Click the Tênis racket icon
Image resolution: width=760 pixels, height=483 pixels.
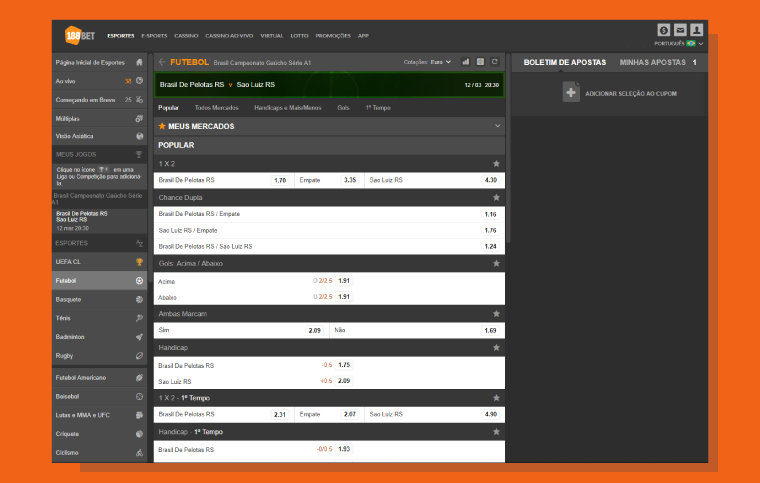coord(140,318)
